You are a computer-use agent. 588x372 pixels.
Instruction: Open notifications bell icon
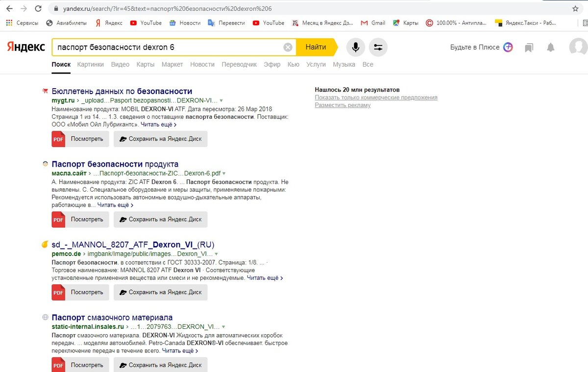pyautogui.click(x=551, y=47)
